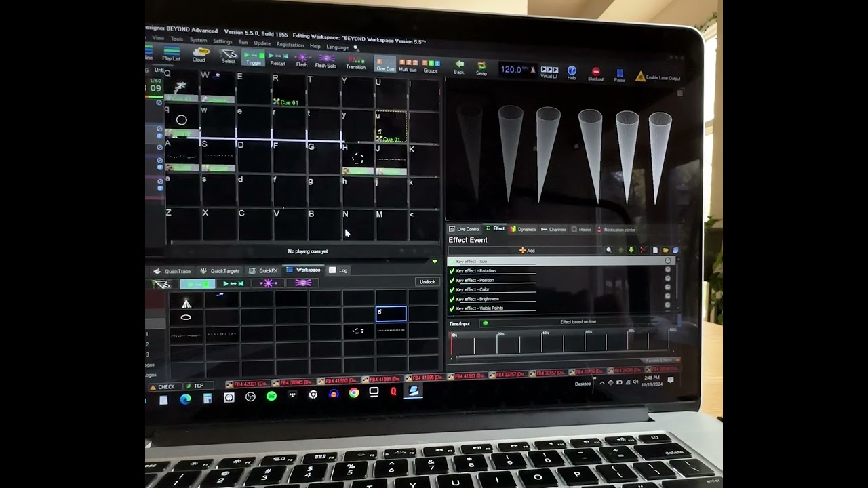
Task: Open the Update menu
Action: (262, 43)
